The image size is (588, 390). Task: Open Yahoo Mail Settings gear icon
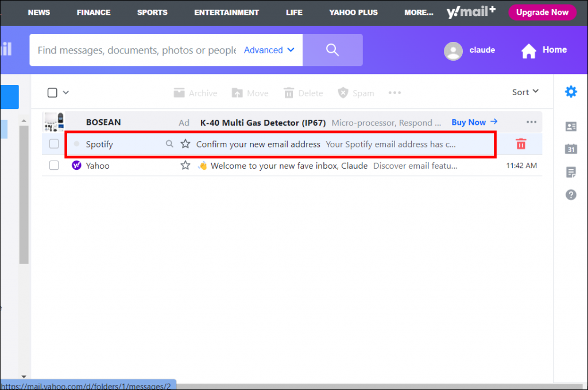tap(571, 91)
